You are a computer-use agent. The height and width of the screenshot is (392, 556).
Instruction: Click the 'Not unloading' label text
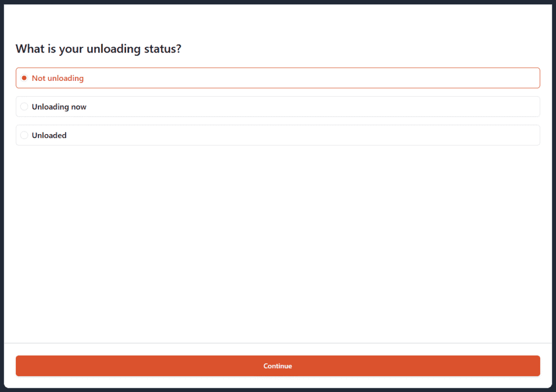pos(58,78)
